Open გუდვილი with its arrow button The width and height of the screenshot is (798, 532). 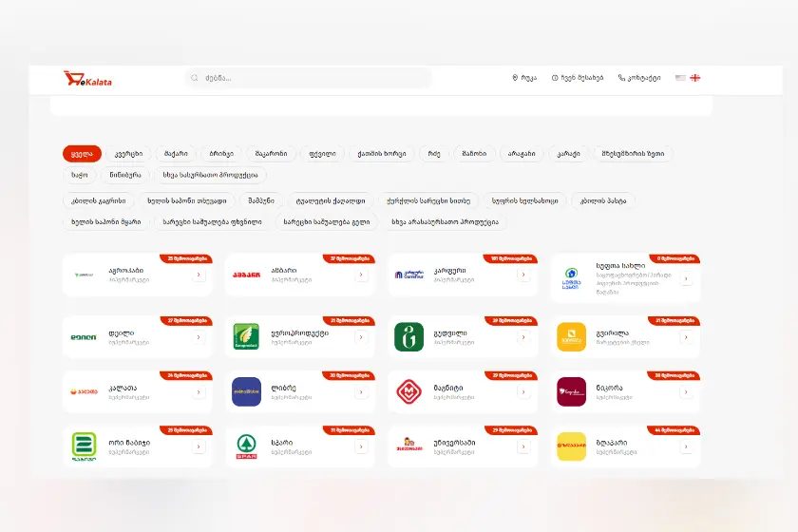tap(523, 337)
